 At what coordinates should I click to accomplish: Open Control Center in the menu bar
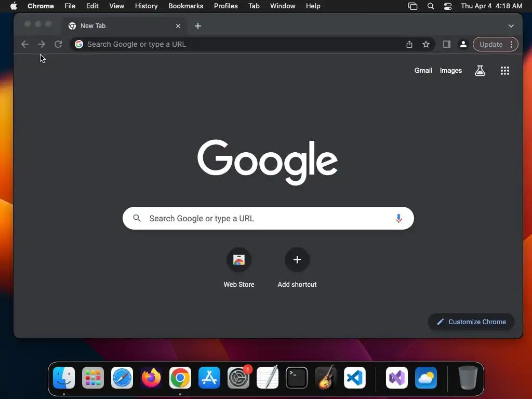(x=447, y=6)
